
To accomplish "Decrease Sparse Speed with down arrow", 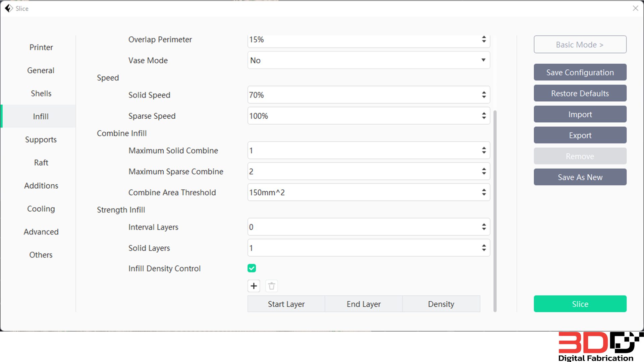I will (484, 118).
